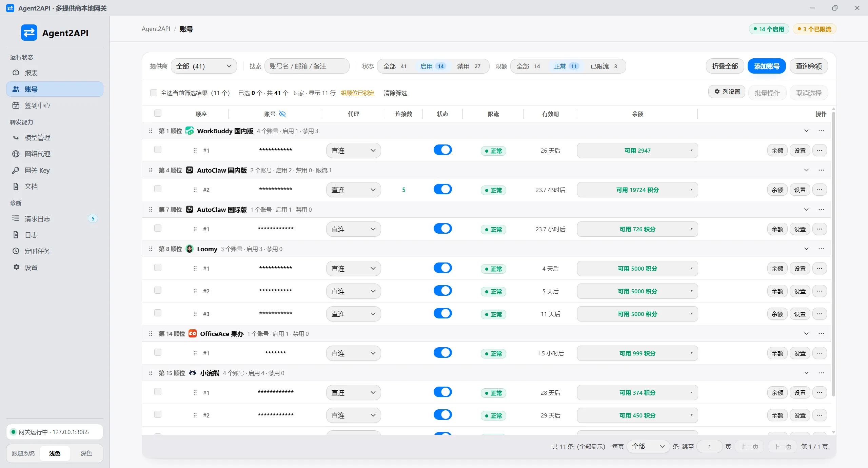The image size is (868, 468).
Task: Open the more menu for AutoClaw 国际版 group
Action: pyautogui.click(x=821, y=210)
